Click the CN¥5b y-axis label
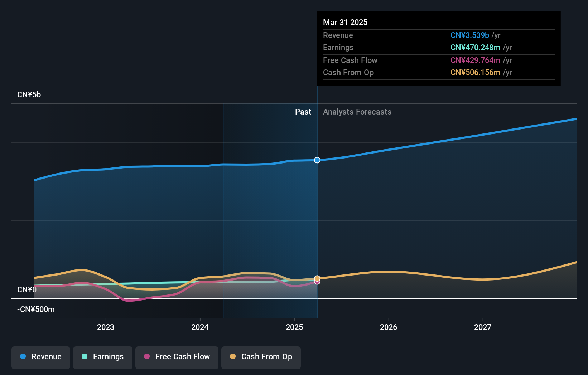 [x=29, y=95]
